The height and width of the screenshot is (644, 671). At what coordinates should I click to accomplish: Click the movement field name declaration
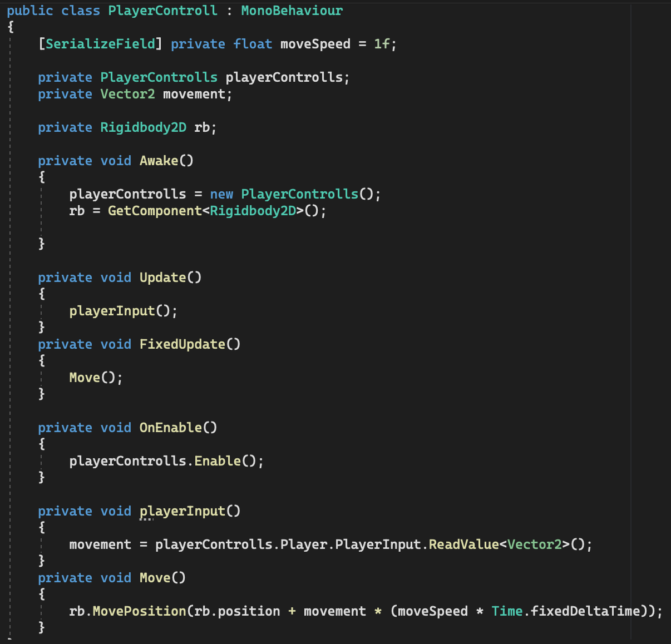point(194,94)
